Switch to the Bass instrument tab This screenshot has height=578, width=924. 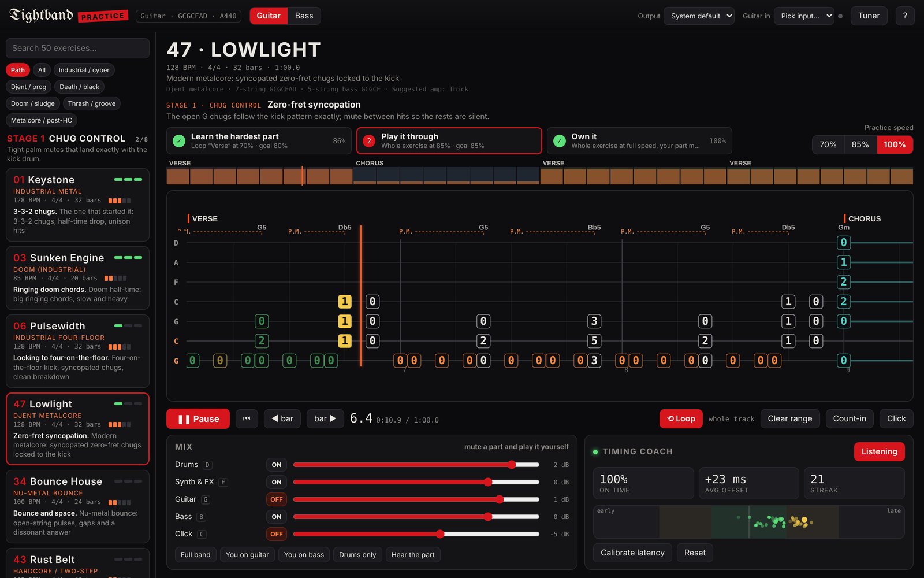304,16
